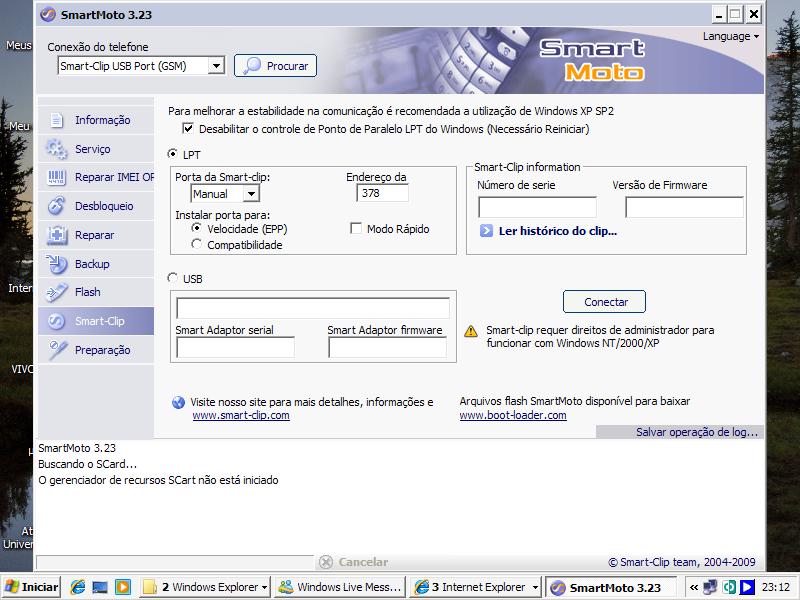Click the Endereço da field
The image size is (800, 600).
383,193
